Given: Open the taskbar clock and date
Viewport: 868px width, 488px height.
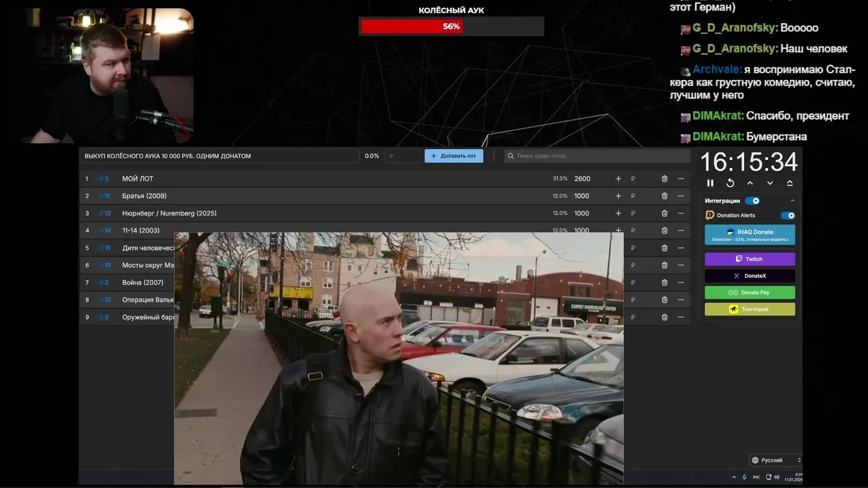Looking at the screenshot, I should pos(794,476).
